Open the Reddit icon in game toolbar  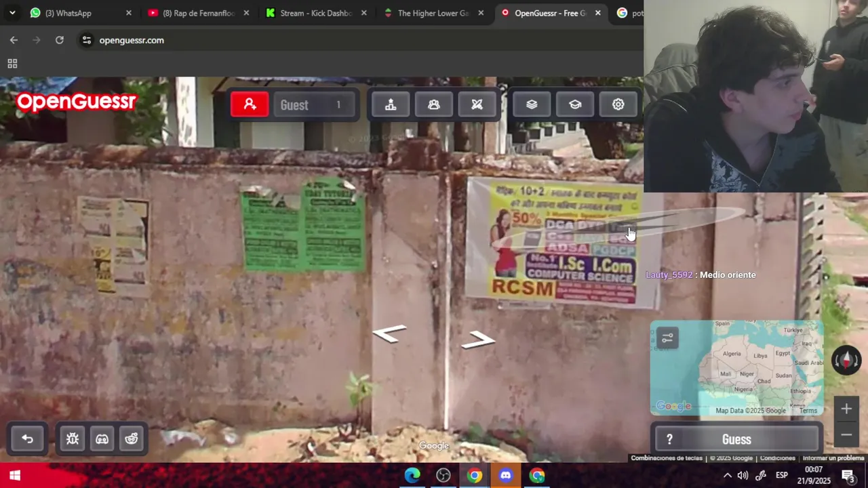132,439
